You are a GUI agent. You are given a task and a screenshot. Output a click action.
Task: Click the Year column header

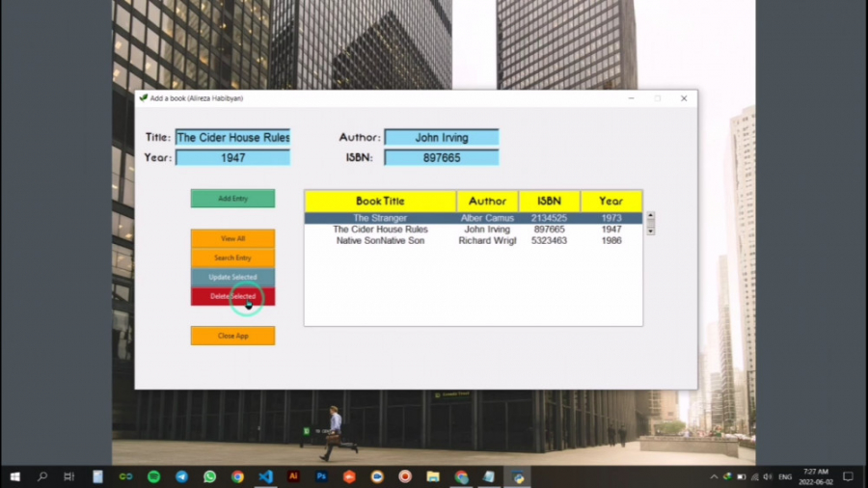[611, 201]
